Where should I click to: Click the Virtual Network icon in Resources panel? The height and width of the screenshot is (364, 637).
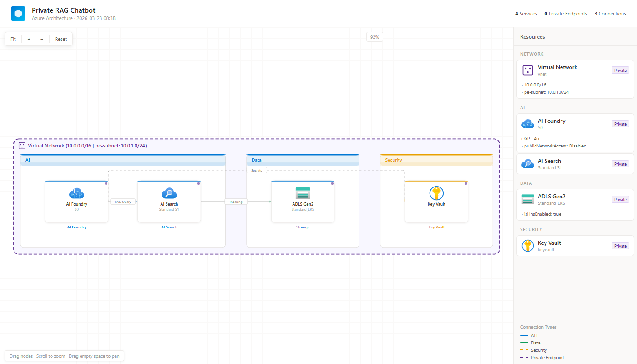pyautogui.click(x=528, y=70)
